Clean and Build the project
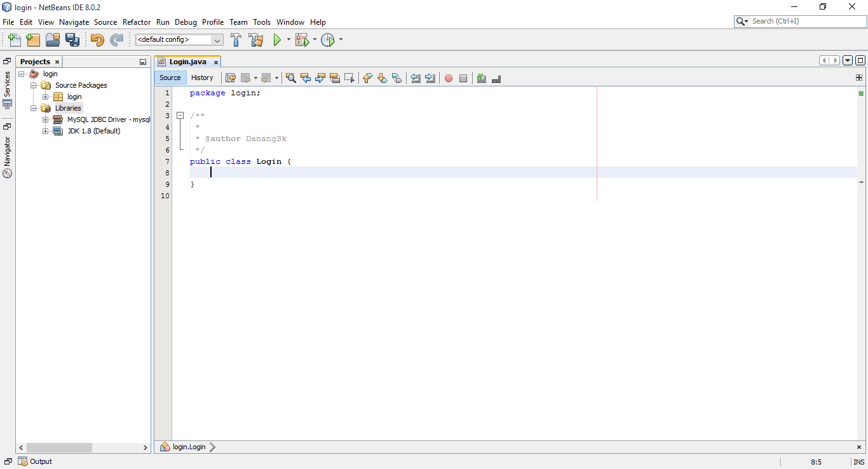Screen dimensions: 868x469 (x=255, y=39)
